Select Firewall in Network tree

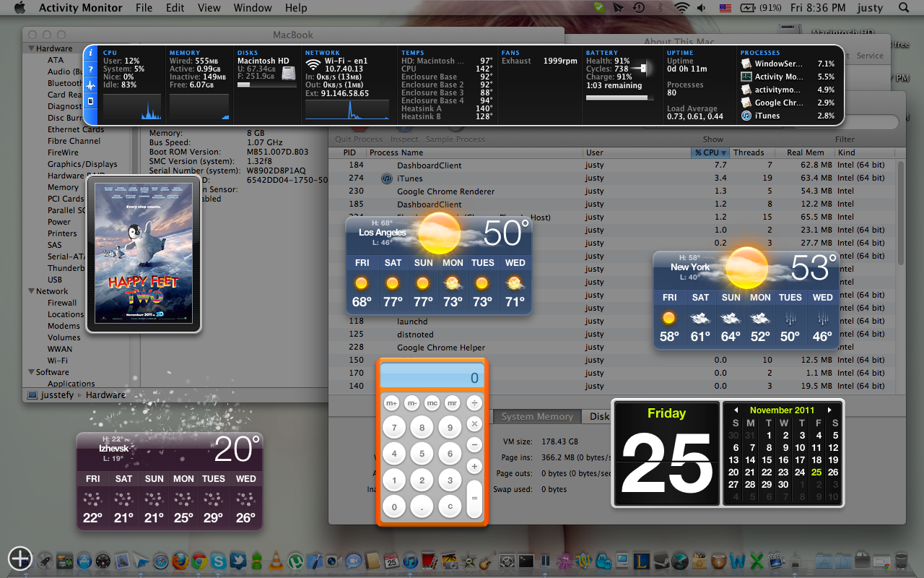[62, 303]
